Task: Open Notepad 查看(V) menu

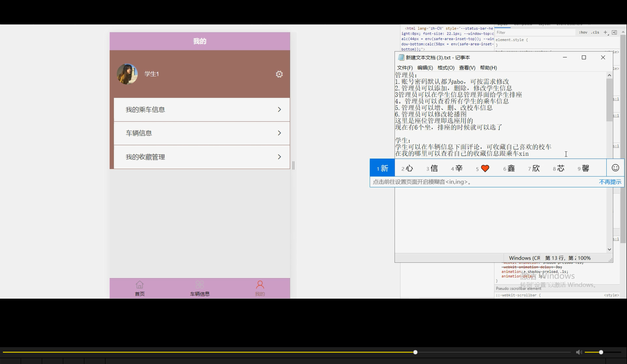Action: click(467, 68)
